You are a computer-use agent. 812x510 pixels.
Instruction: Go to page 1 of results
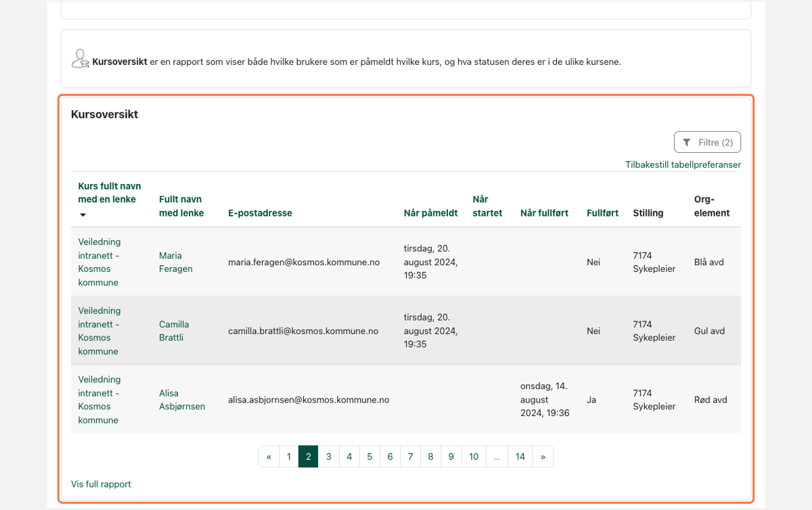[288, 457]
